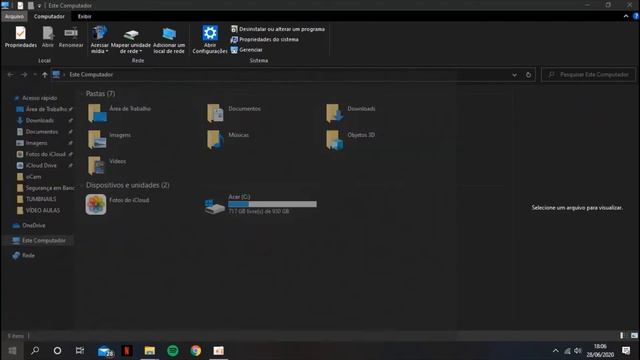The image size is (640, 360).
Task: Open the Windows Start menu
Action: [x=12, y=351]
